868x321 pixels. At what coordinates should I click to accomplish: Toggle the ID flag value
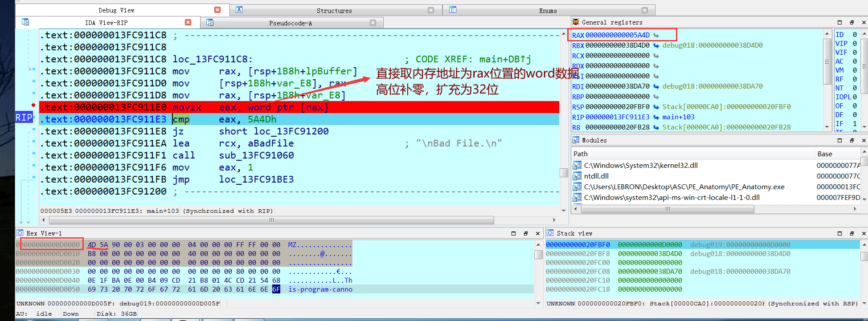pyautogui.click(x=855, y=35)
